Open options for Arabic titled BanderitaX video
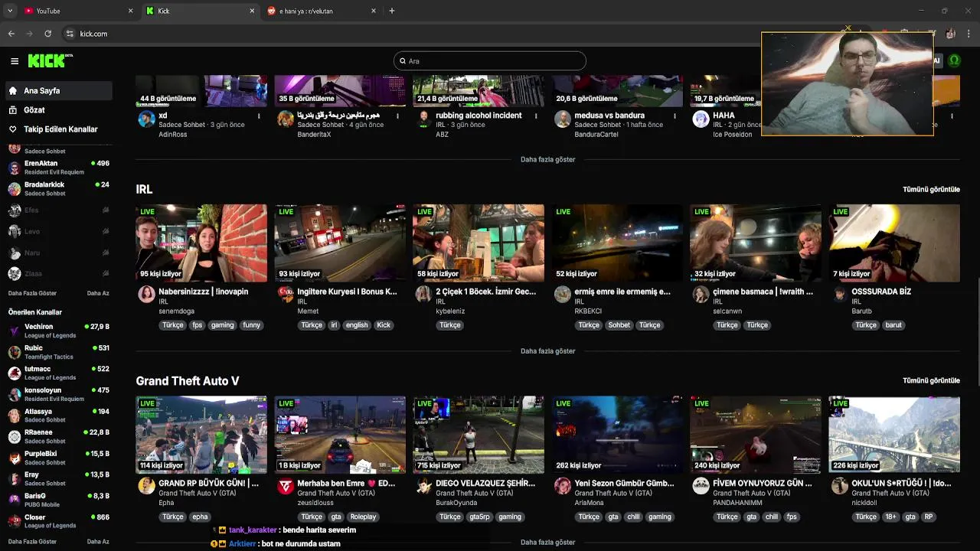This screenshot has width=980, height=551. pos(397,116)
